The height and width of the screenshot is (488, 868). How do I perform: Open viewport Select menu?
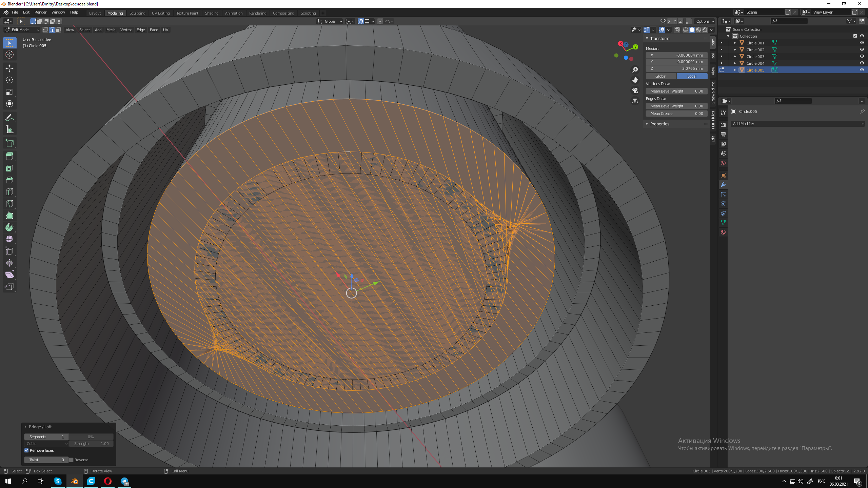coord(84,30)
